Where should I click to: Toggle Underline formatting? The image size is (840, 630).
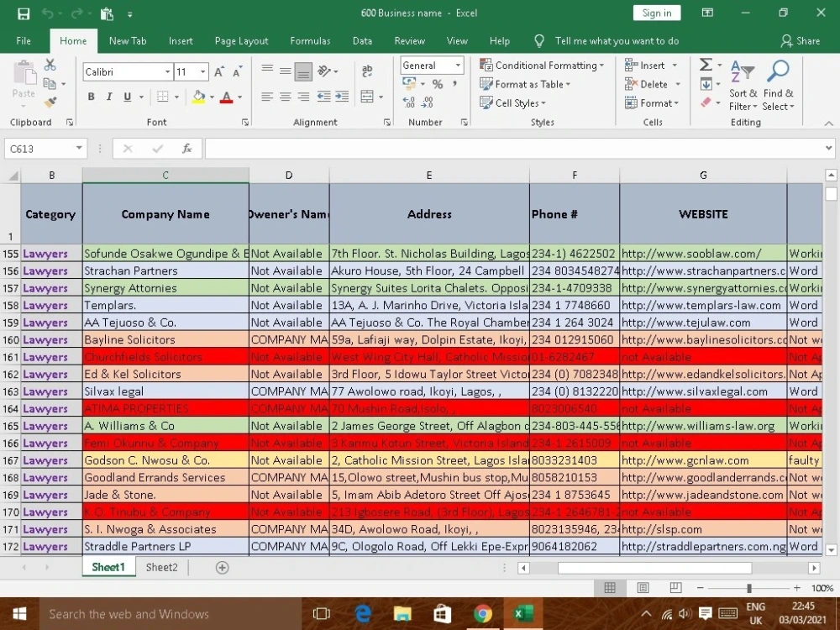pyautogui.click(x=127, y=97)
